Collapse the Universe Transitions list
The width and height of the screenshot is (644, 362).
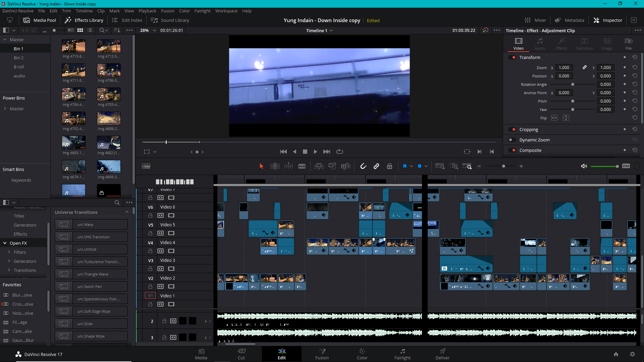127,212
